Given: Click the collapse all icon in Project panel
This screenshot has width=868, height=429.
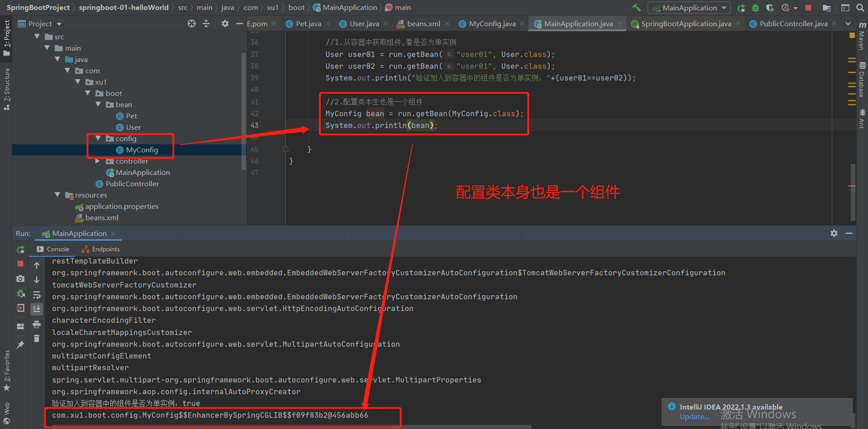Looking at the screenshot, I should pos(206,24).
